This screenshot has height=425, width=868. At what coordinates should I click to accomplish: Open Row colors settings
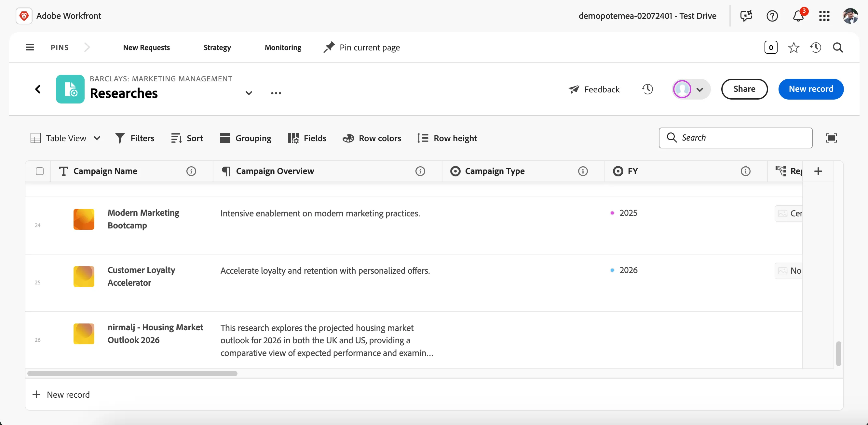point(372,138)
